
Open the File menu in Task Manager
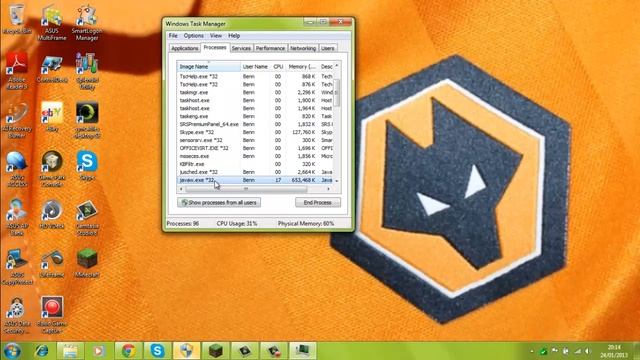(x=173, y=36)
